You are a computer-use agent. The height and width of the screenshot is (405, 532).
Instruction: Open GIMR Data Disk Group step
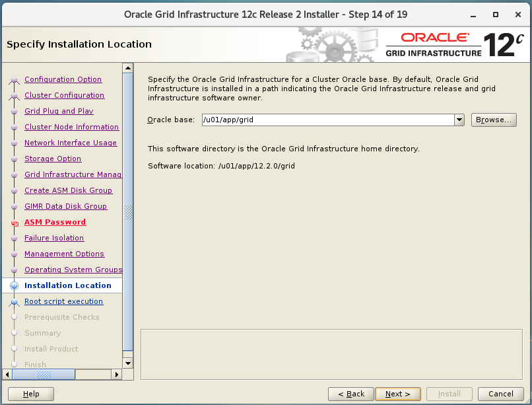(x=66, y=206)
